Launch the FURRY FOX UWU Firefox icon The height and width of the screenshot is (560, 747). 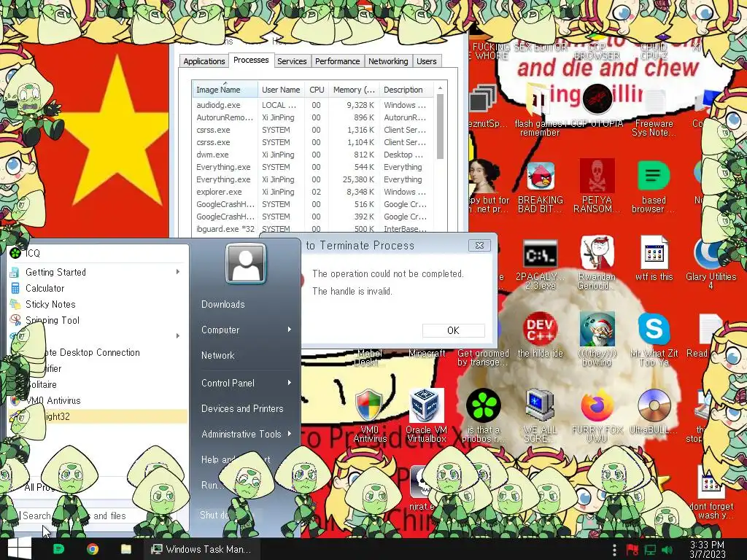tap(597, 405)
